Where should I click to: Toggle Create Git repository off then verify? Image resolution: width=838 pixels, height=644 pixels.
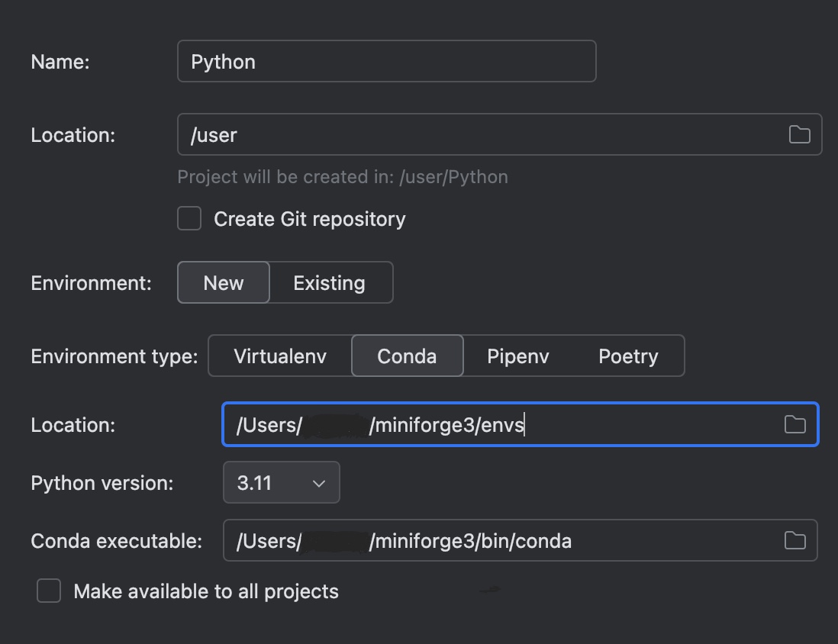[x=189, y=218]
